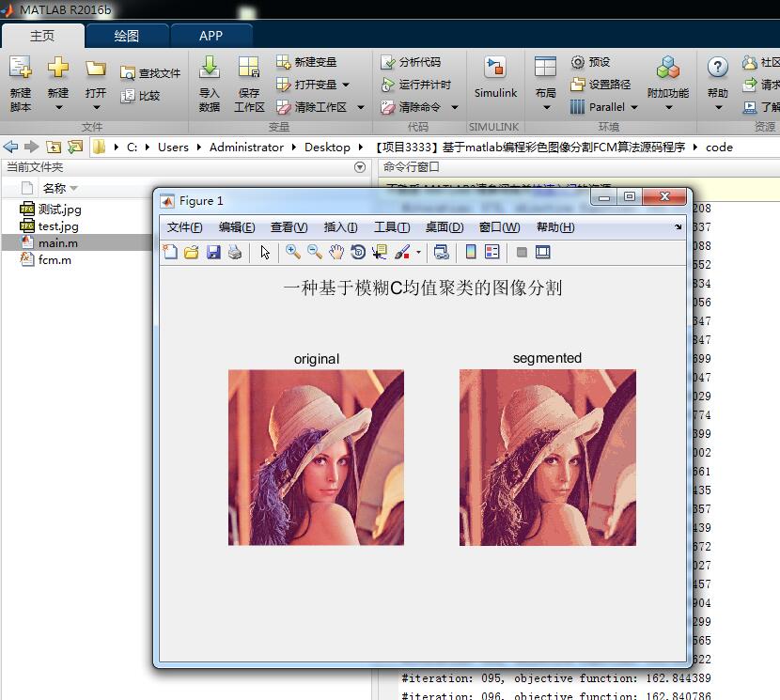Click Insert Colorbar icon
This screenshot has height=700, width=780.
click(x=471, y=252)
